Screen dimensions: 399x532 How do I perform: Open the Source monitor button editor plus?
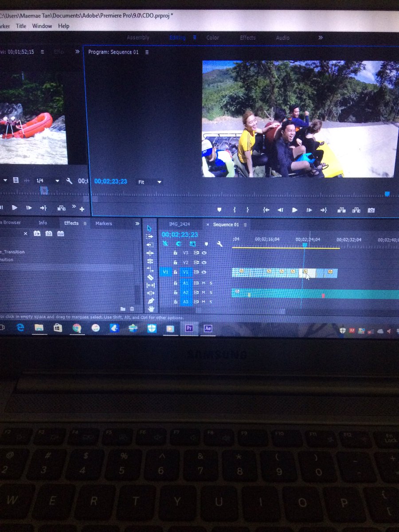[x=82, y=209]
